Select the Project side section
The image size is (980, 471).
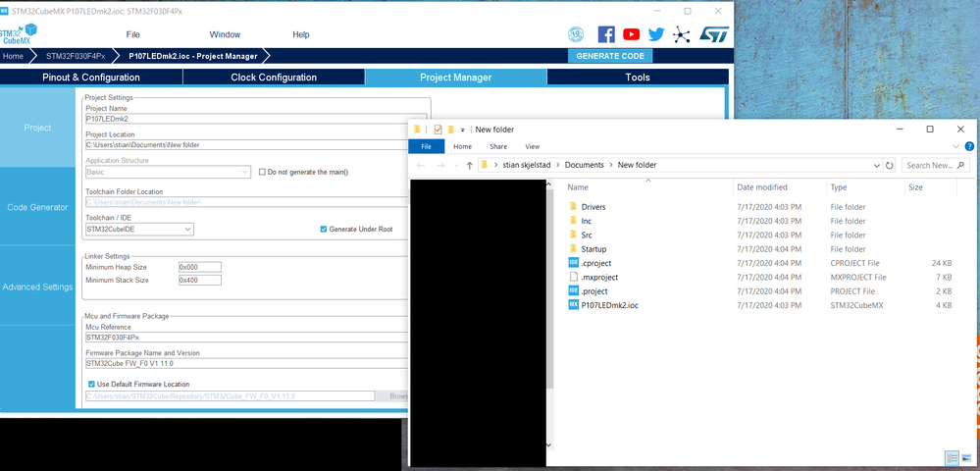click(37, 128)
